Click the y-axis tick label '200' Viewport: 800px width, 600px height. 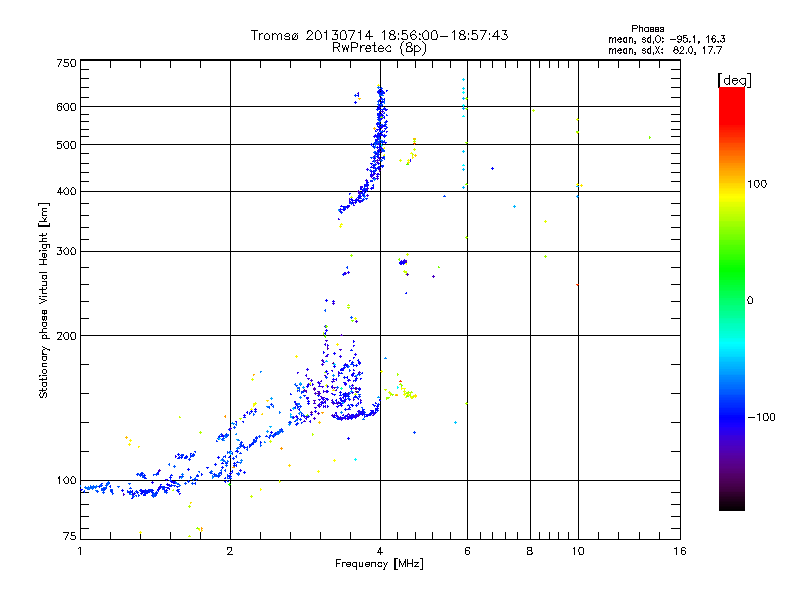(x=66, y=336)
